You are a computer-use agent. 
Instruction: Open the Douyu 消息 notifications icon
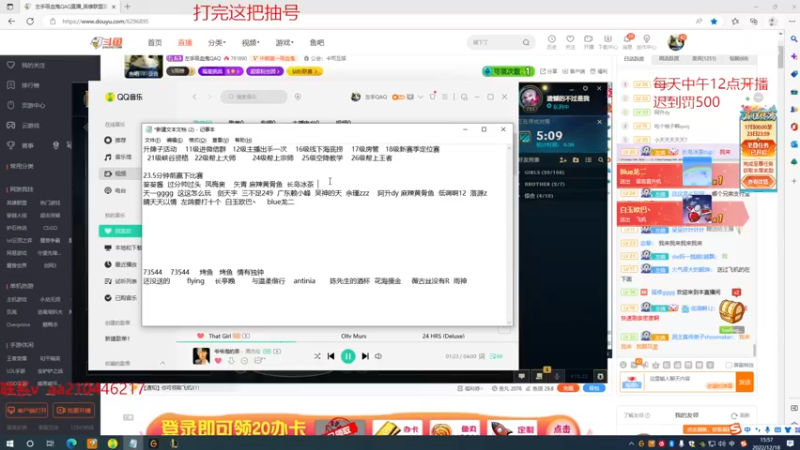pos(627,42)
